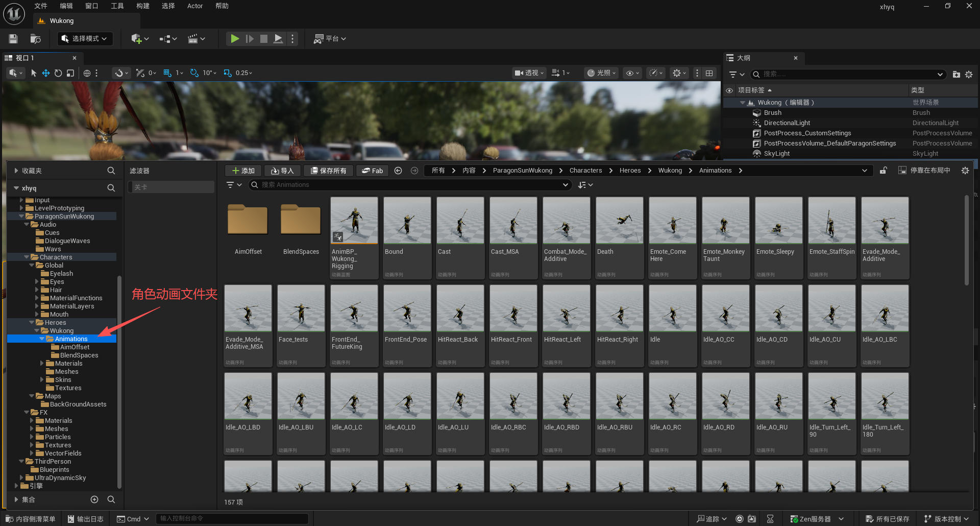Click the 搜索 Animations search field
Image resolution: width=980 pixels, height=526 pixels.
point(410,185)
